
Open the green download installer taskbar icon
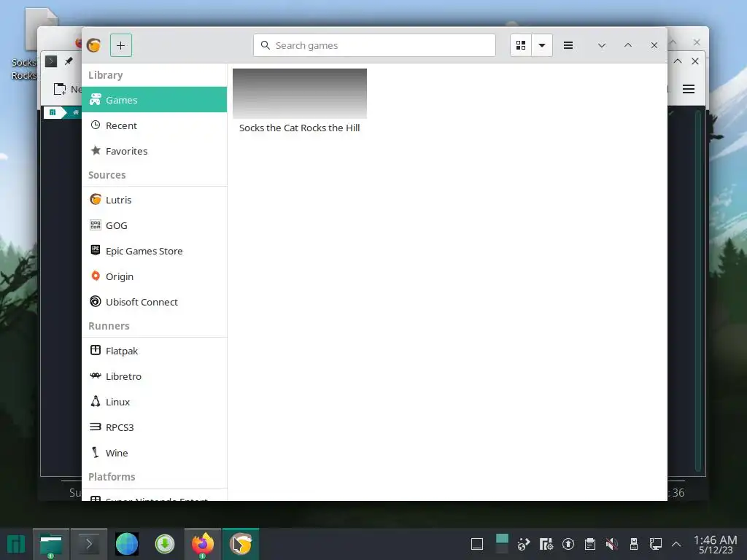(x=165, y=544)
